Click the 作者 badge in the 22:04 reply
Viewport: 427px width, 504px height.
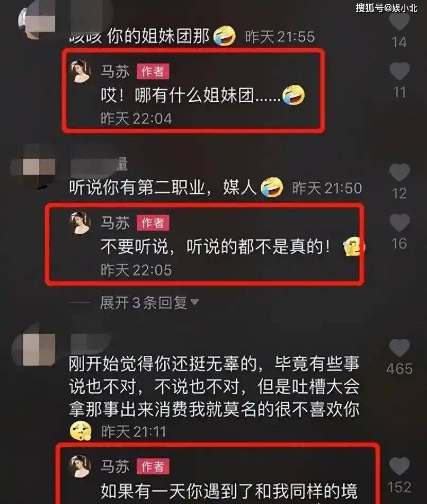pyautogui.click(x=153, y=72)
